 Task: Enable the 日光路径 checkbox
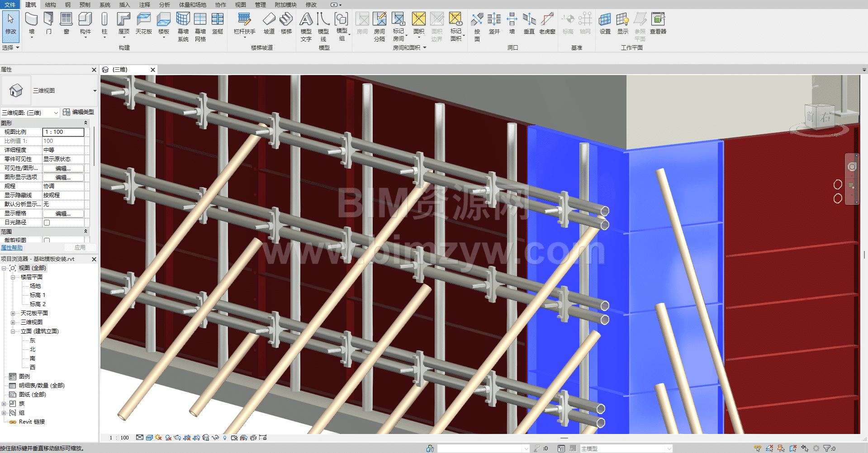pos(47,222)
